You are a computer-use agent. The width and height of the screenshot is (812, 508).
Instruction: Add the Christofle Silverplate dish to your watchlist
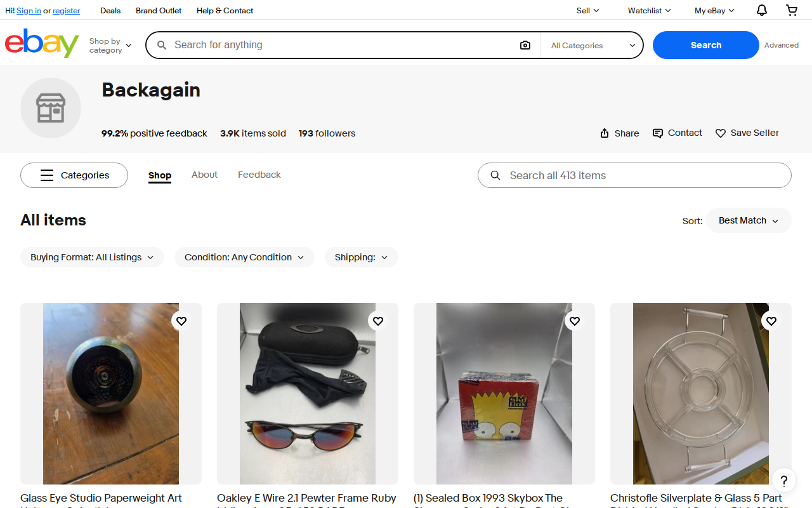[x=771, y=321]
